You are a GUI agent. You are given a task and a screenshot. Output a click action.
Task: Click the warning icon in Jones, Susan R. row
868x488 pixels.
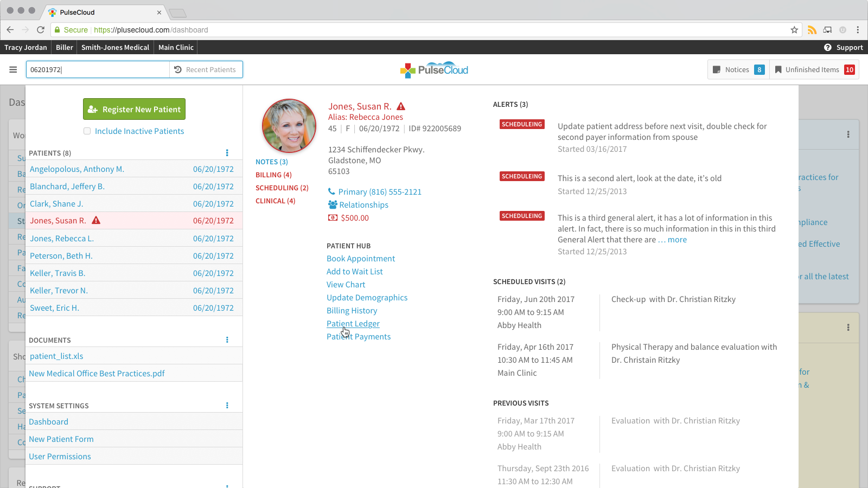[96, 220]
